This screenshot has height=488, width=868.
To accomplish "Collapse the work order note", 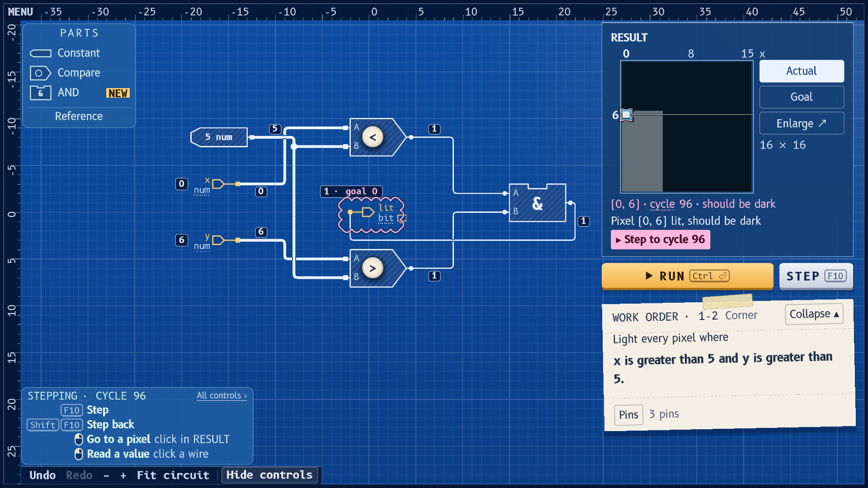I will pos(814,314).
